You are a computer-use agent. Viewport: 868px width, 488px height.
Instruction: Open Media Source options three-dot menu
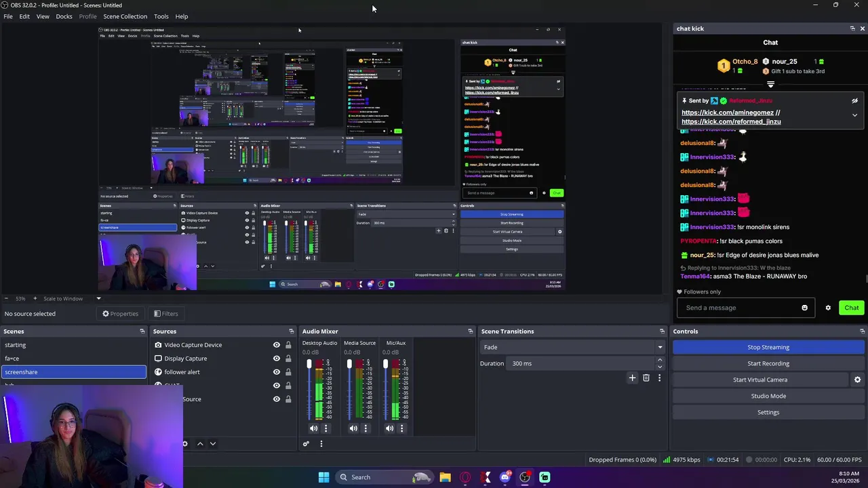[x=366, y=428]
